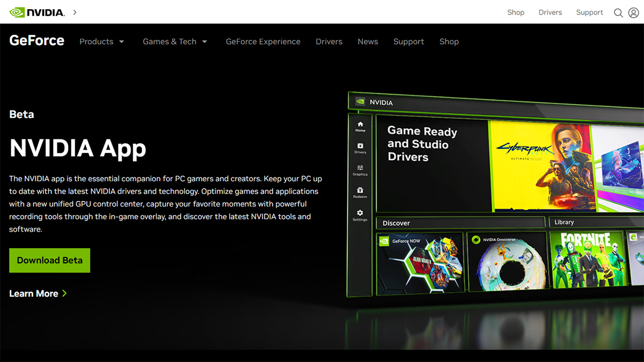Click the chevron next to Learn More
The image size is (644, 362).
[64, 293]
